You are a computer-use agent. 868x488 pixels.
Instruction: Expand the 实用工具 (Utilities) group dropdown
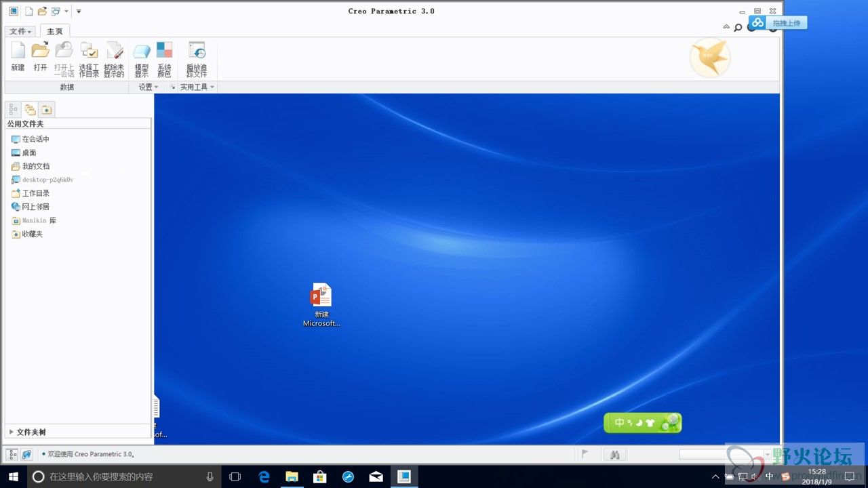(197, 87)
